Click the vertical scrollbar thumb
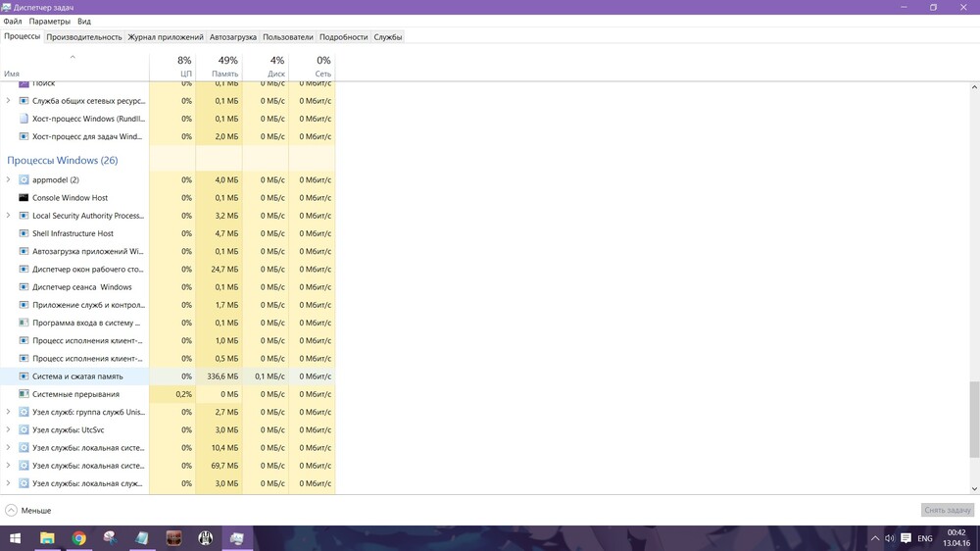Viewport: 980px width, 551px height. pos(974,421)
